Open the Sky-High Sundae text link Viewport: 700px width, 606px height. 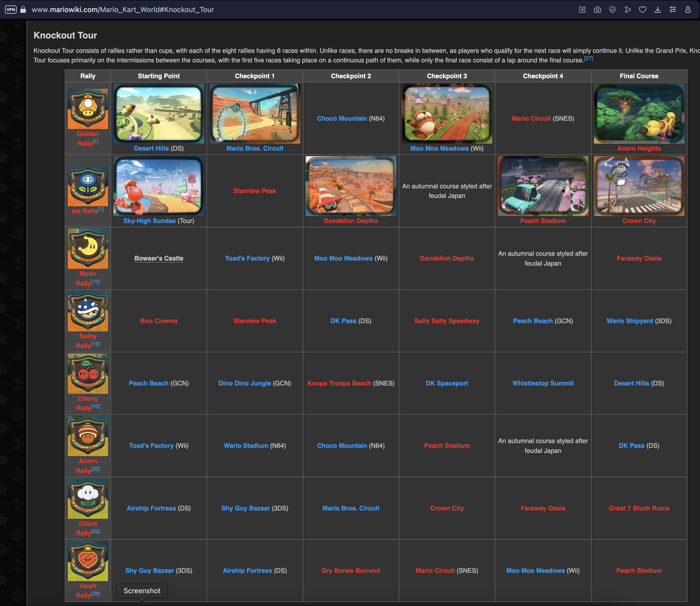(x=149, y=221)
